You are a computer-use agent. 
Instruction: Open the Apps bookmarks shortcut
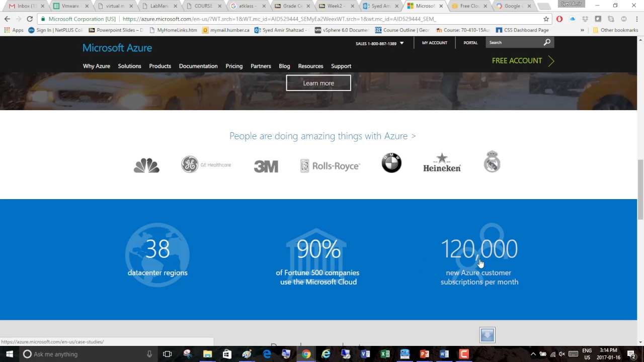click(14, 30)
